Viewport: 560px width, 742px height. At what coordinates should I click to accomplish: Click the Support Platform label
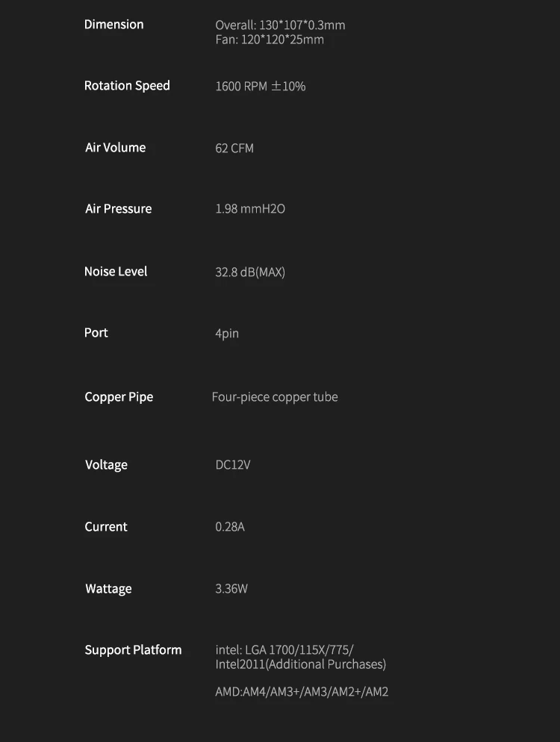[133, 650]
